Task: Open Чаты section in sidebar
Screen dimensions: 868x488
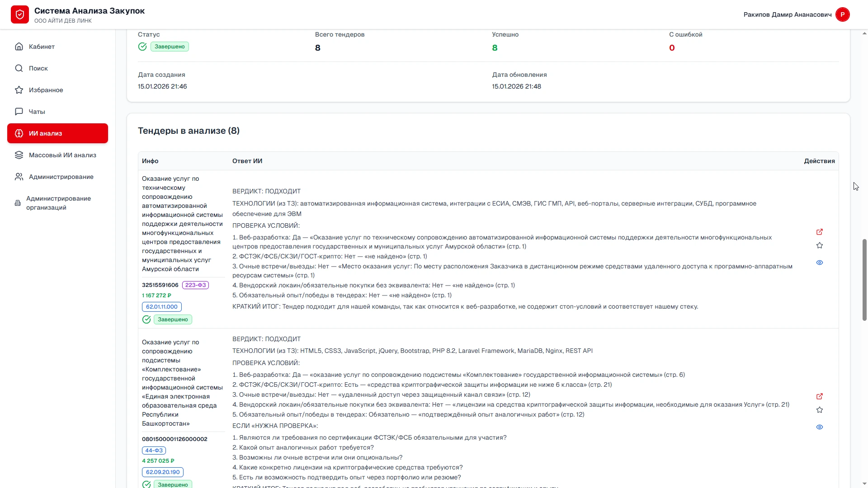Action: [x=37, y=112]
